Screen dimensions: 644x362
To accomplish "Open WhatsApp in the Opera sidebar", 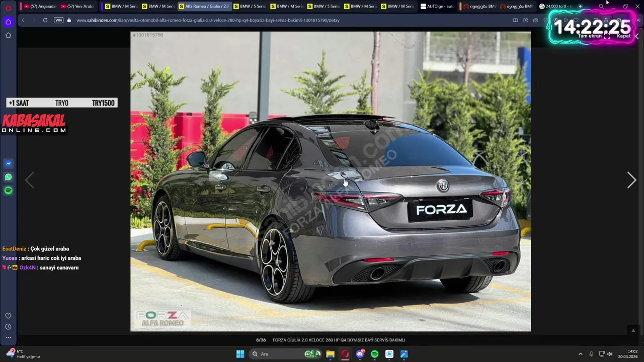I will click(8, 177).
